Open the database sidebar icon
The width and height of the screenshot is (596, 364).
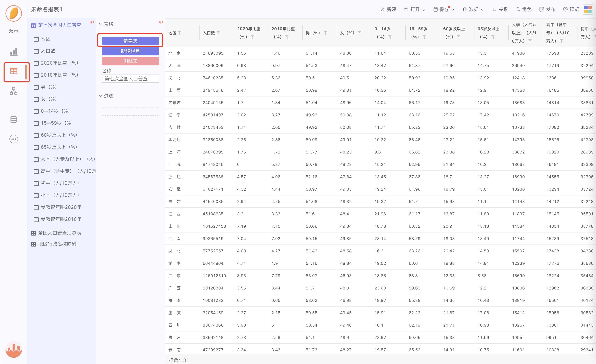click(14, 120)
